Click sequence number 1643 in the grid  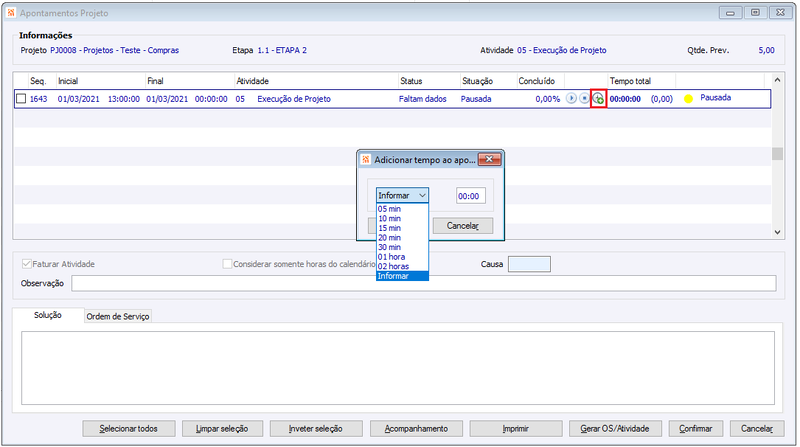click(x=38, y=99)
